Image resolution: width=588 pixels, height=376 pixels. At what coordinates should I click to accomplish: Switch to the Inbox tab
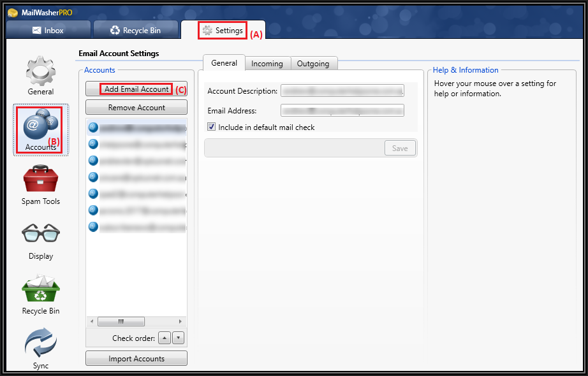[x=48, y=31]
